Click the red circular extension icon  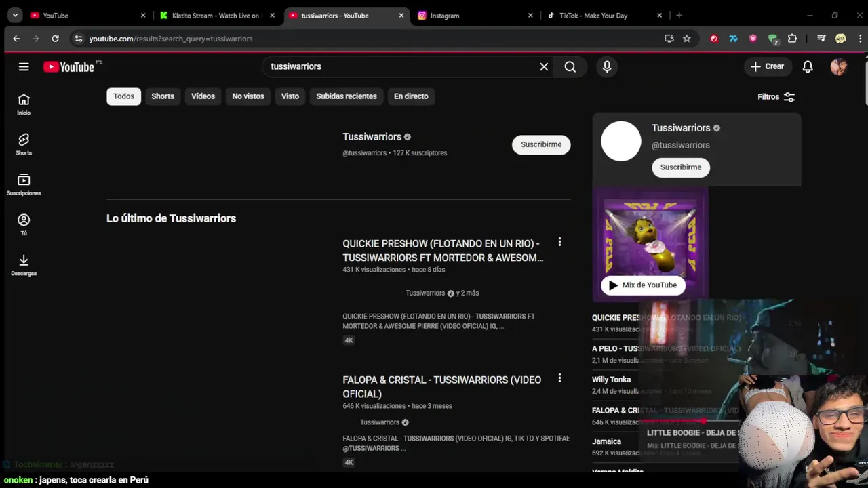pos(714,39)
